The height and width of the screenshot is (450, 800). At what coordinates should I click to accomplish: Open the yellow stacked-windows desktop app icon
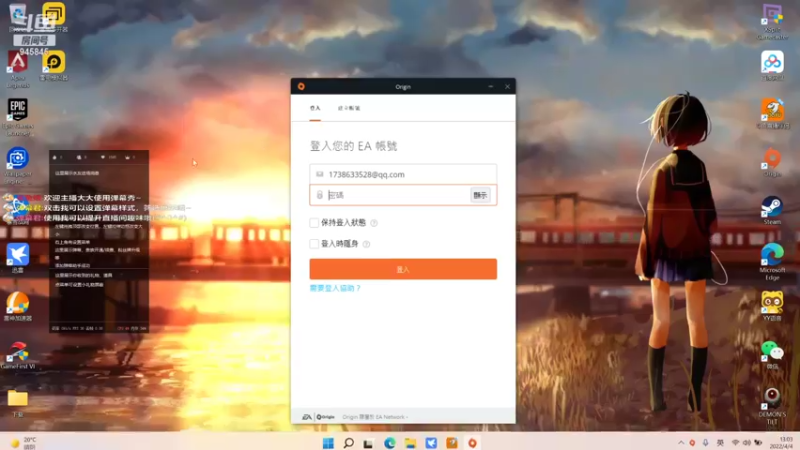(x=54, y=16)
